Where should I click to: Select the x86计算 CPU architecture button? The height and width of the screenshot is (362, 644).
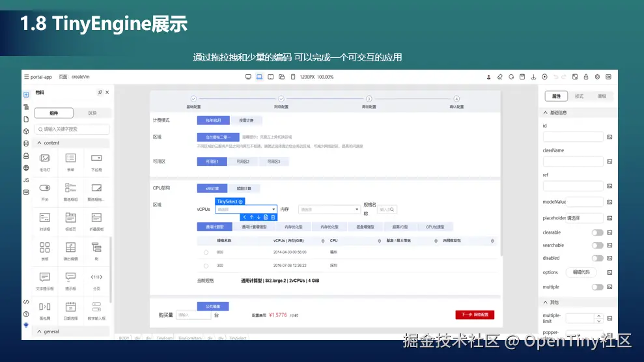click(212, 188)
